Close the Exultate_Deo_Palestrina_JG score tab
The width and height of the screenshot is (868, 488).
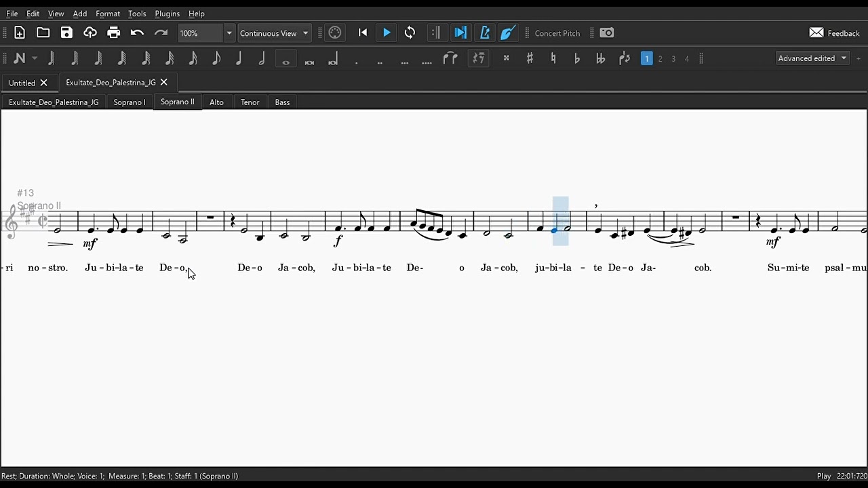(x=163, y=82)
